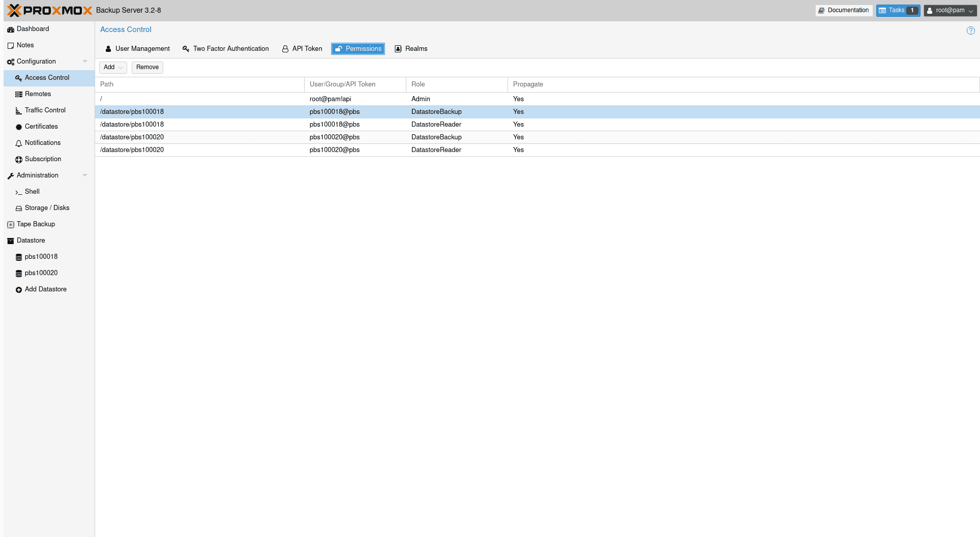Open the root@pam user menu
The height and width of the screenshot is (537, 980).
[949, 10]
